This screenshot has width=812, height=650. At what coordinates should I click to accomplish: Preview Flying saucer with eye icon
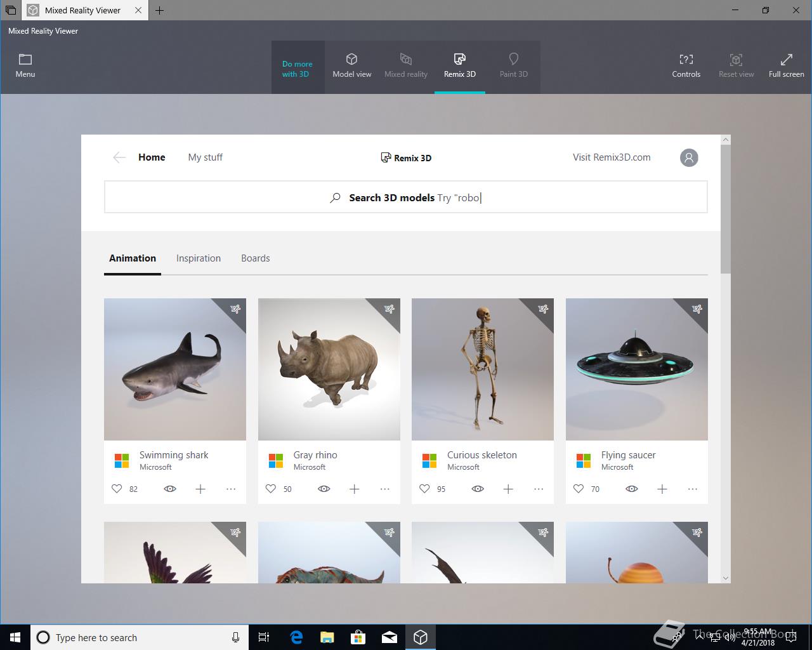tap(632, 489)
